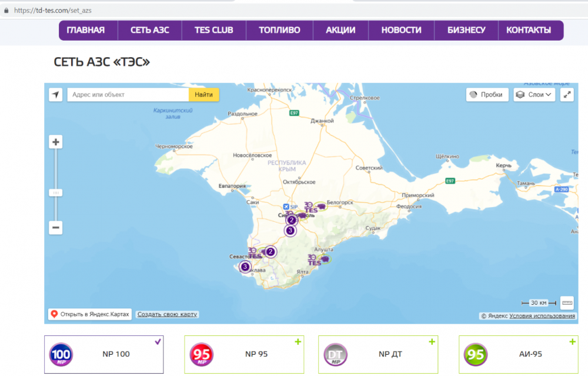Image resolution: width=588 pixels, height=376 pixels.
Task: Enable the NP ДТ diesel fuel filter
Action: pyautogui.click(x=377, y=354)
